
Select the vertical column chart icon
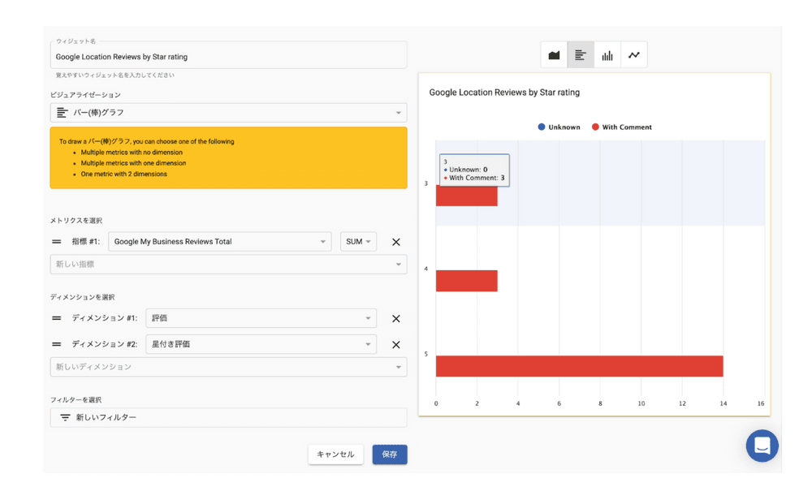pos(607,55)
